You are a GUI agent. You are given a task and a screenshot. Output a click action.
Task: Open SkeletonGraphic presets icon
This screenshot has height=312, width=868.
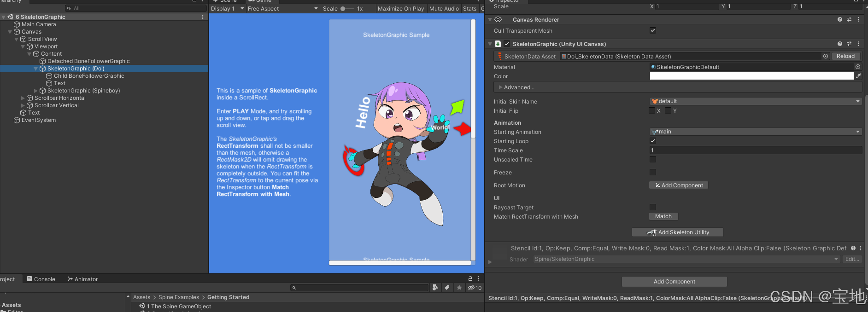click(x=849, y=44)
